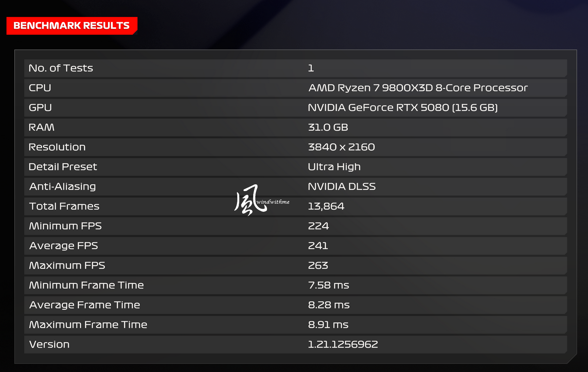Select the Version row label
Screen dimensions: 588x372
pyautogui.click(x=49, y=344)
